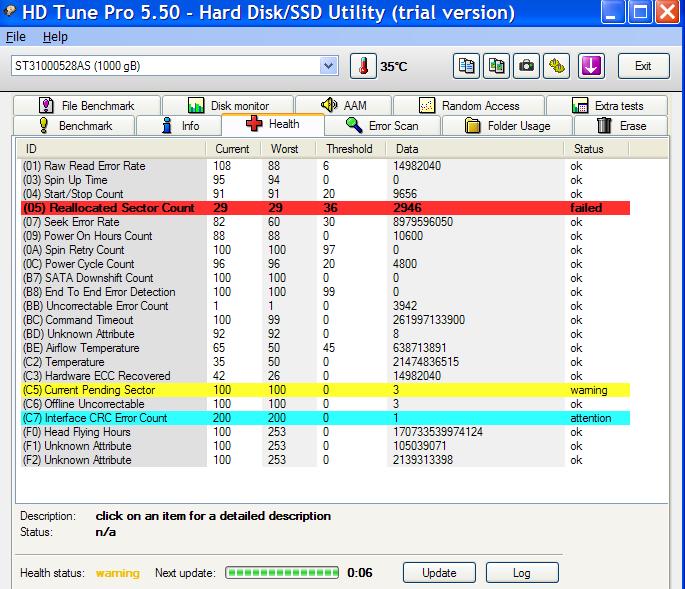Click the Exit button
Screen dimensions: 685x589
(x=643, y=66)
